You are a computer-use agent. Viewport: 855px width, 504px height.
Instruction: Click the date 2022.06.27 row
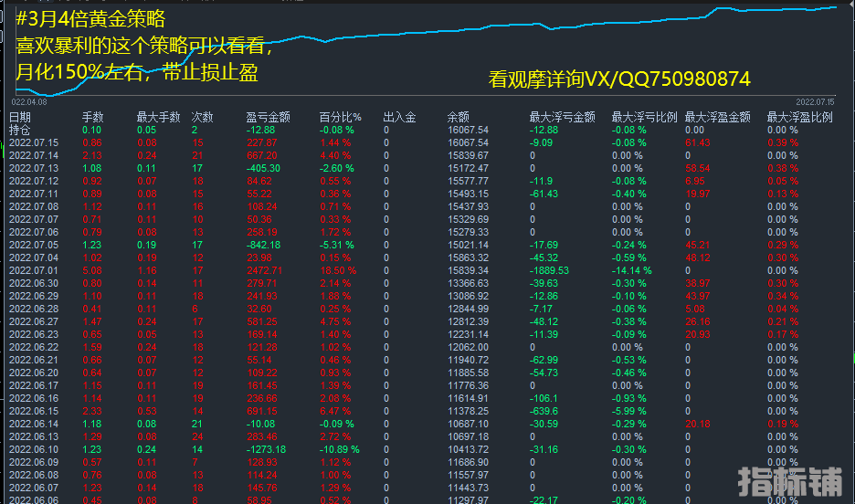tap(34, 321)
